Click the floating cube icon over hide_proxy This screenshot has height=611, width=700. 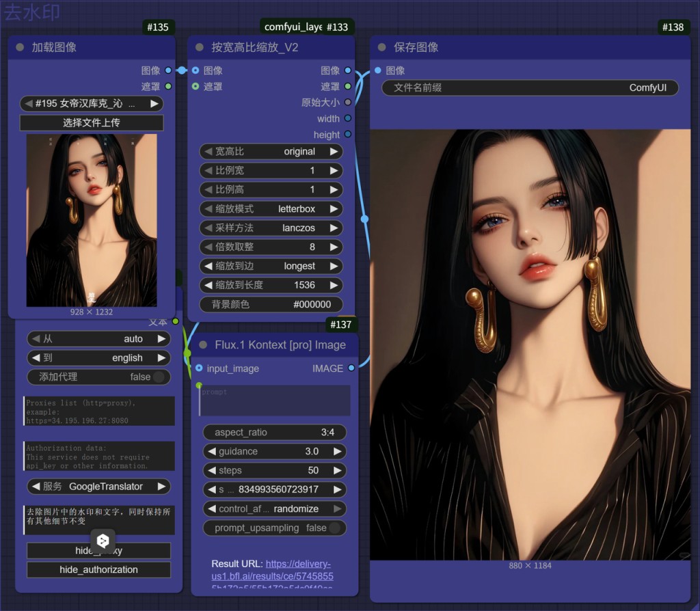tap(103, 541)
